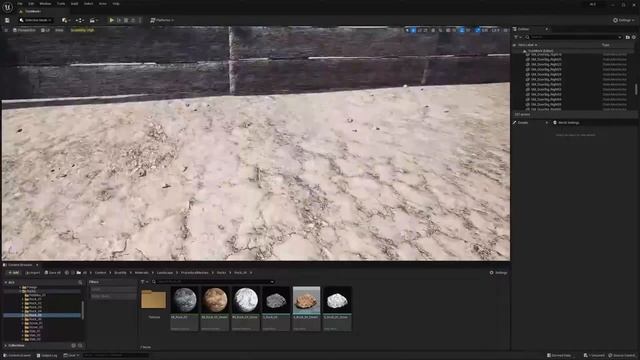
Task: Open Content Browser Settings button
Action: 498,273
